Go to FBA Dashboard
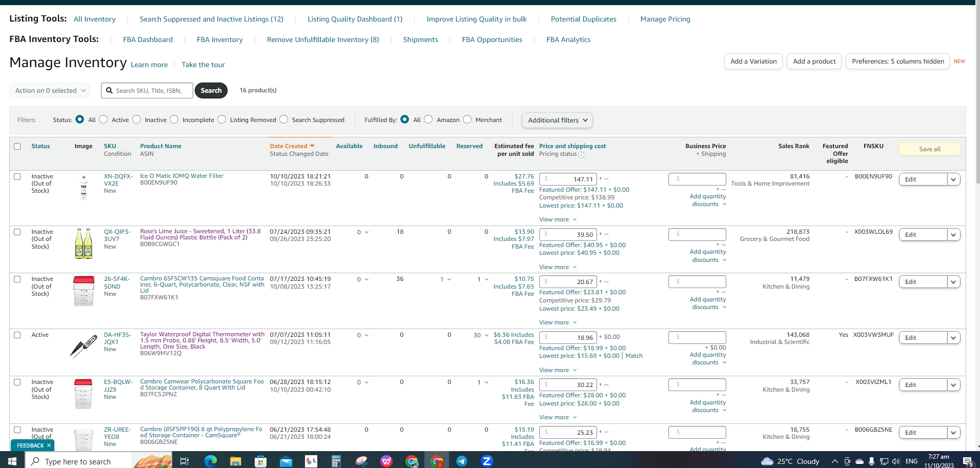This screenshot has width=980, height=468. coord(148,40)
